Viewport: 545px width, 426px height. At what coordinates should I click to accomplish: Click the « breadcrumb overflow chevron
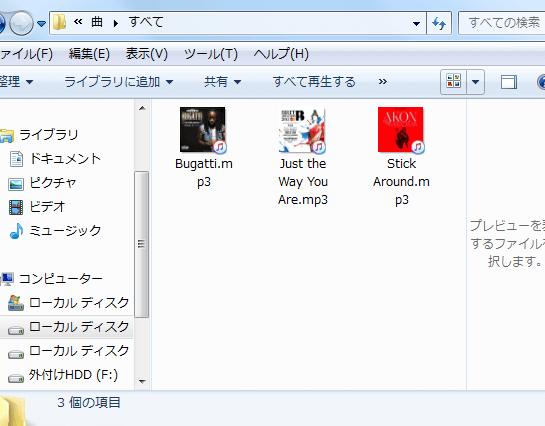[78, 22]
